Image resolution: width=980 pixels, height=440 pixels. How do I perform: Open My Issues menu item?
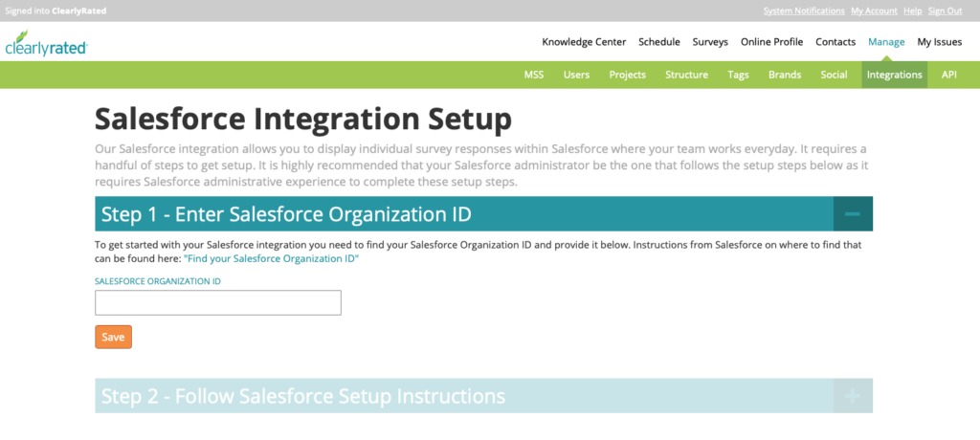(940, 42)
